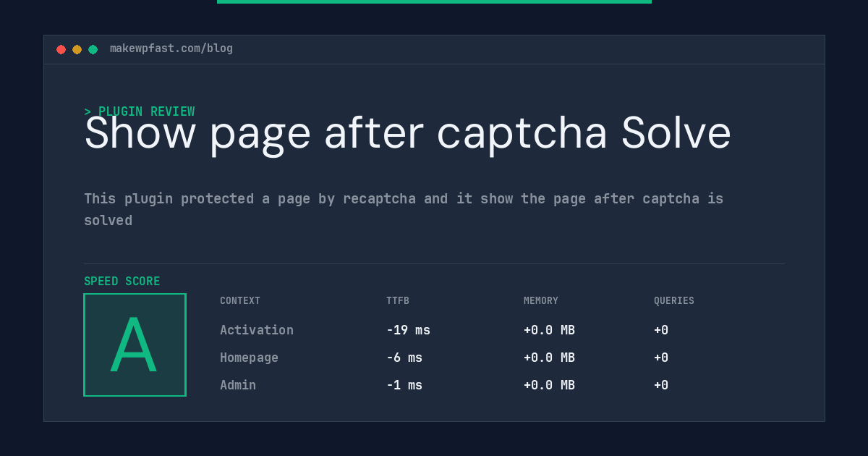
Task: Click the Admin row memory value
Action: click(549, 385)
